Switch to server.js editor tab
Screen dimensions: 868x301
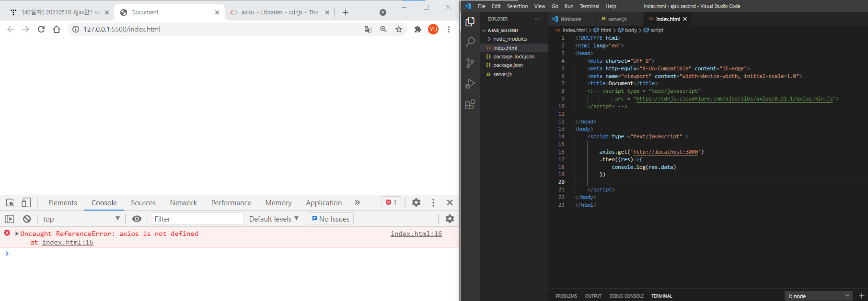617,19
